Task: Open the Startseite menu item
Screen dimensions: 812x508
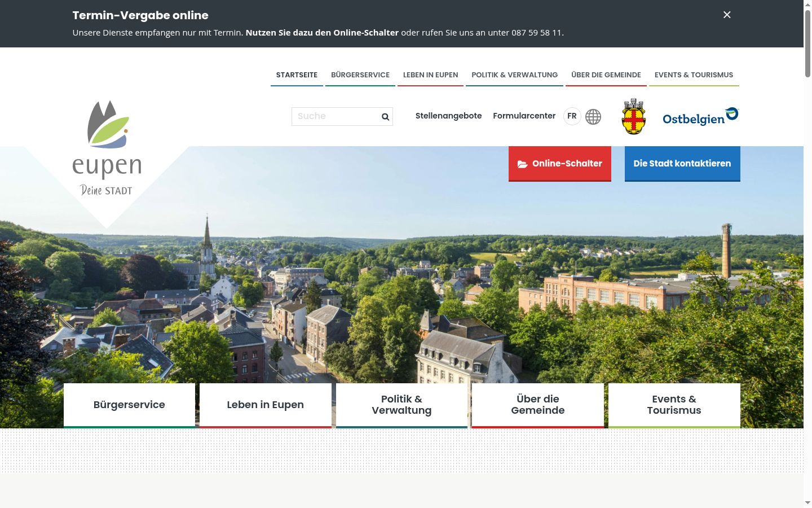Action: 297,75
